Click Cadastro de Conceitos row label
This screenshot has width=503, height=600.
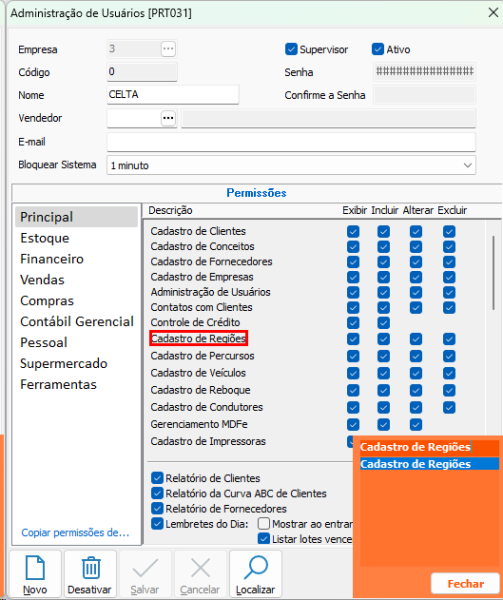click(202, 246)
